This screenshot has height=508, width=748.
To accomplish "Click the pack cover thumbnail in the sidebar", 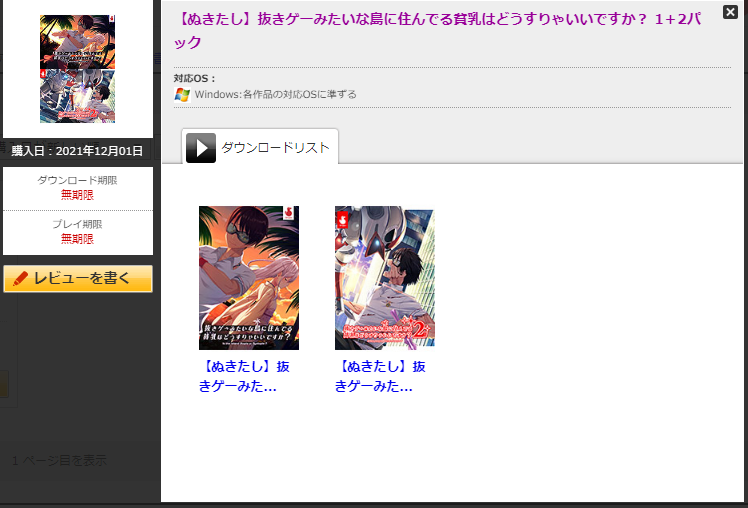I will [77, 69].
